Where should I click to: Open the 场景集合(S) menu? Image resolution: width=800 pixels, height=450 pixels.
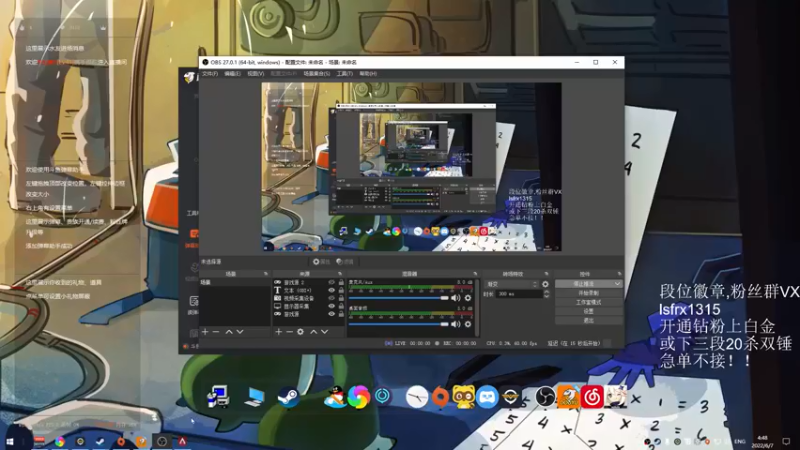[316, 74]
